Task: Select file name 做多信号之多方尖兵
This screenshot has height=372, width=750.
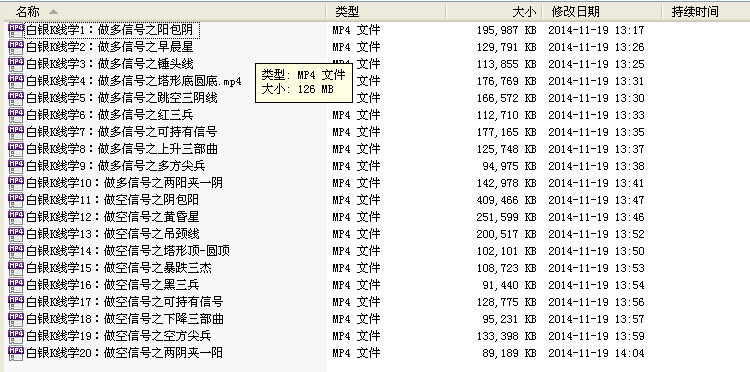Action: tap(151, 166)
